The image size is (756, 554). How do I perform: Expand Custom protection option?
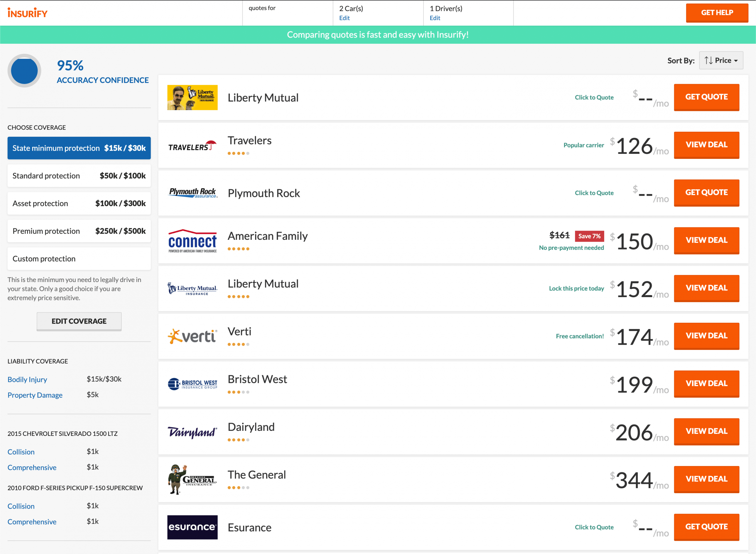click(79, 258)
